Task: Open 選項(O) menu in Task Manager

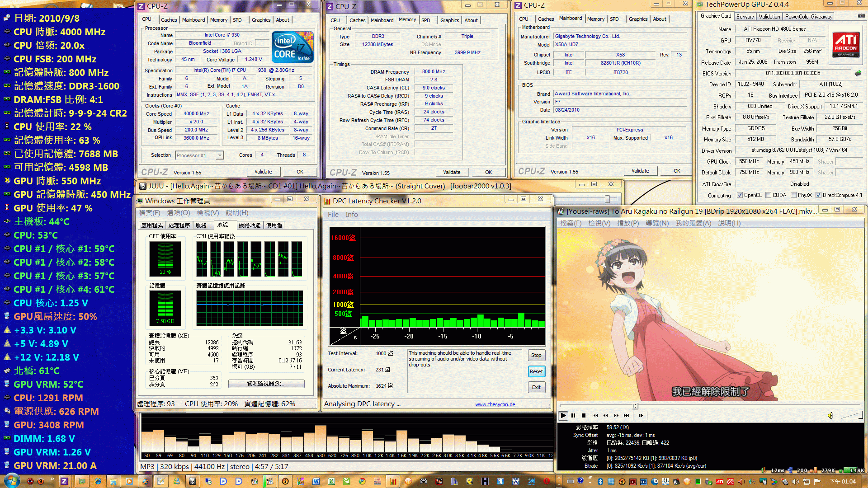Action: [179, 213]
